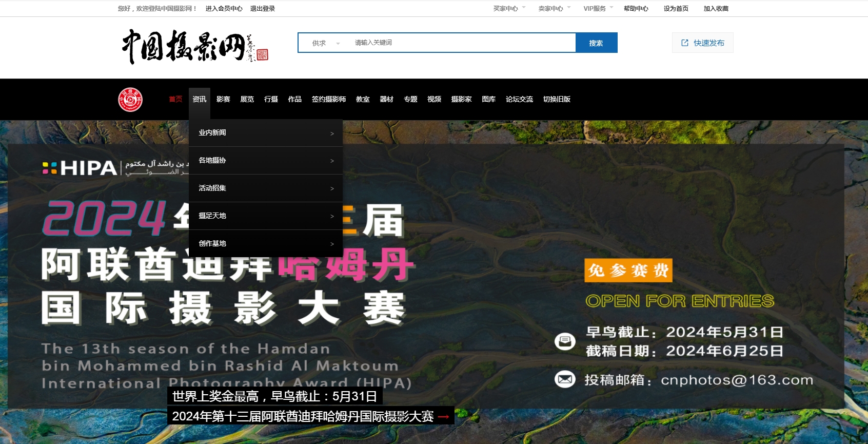Image resolution: width=868 pixels, height=444 pixels.
Task: Open the 摄影家 nav item
Action: tap(462, 100)
